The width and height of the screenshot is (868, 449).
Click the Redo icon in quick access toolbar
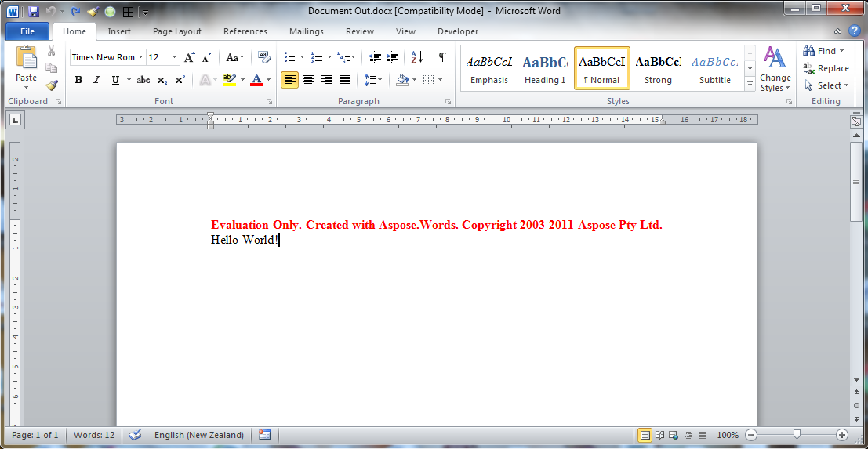click(76, 11)
